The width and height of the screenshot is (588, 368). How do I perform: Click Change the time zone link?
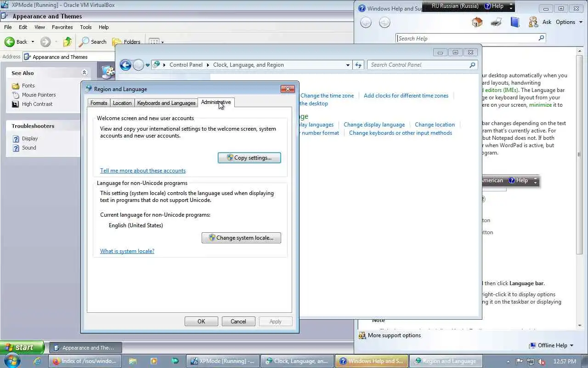(327, 96)
